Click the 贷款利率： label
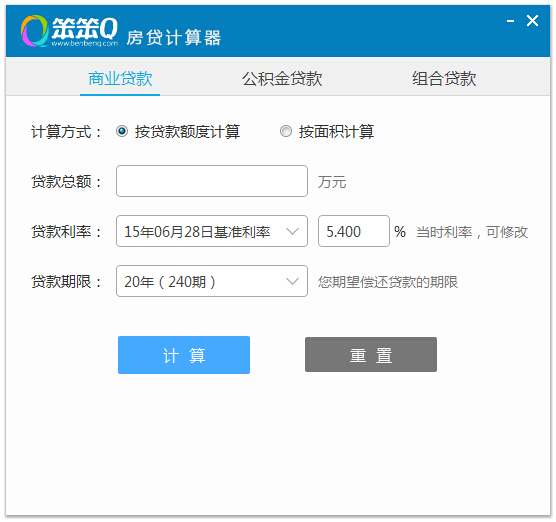Screen dimensions: 556x522 pyautogui.click(x=66, y=232)
